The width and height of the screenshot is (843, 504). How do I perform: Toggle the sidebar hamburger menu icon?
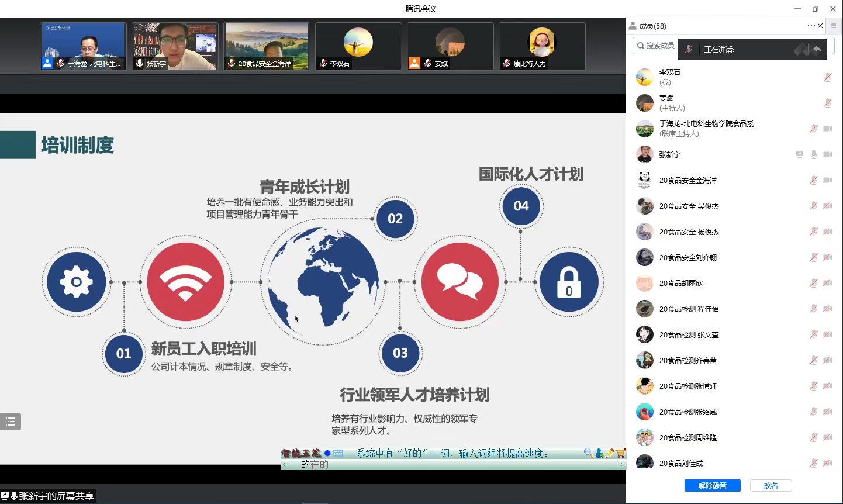click(834, 26)
